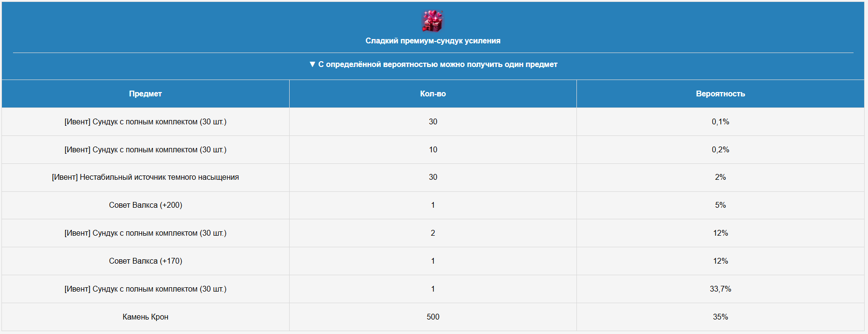Click the 5% probability cell
This screenshot has width=868, height=334.
click(x=721, y=205)
